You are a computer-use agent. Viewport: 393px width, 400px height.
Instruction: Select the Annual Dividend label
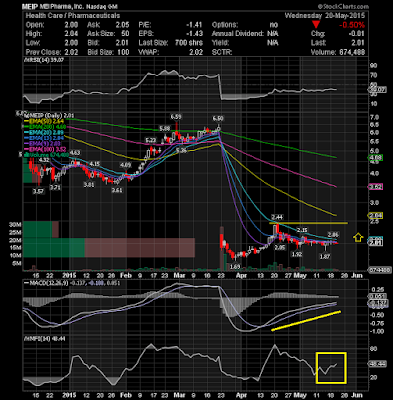237,34
